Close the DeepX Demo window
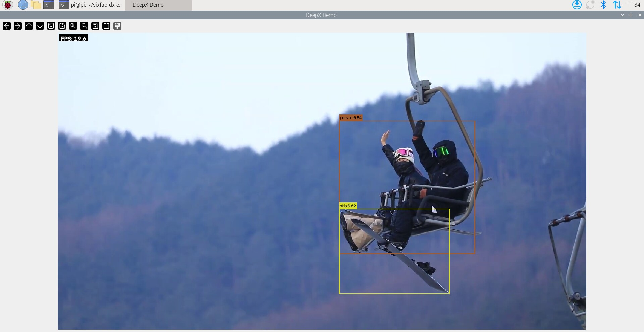The height and width of the screenshot is (332, 644). point(640,15)
